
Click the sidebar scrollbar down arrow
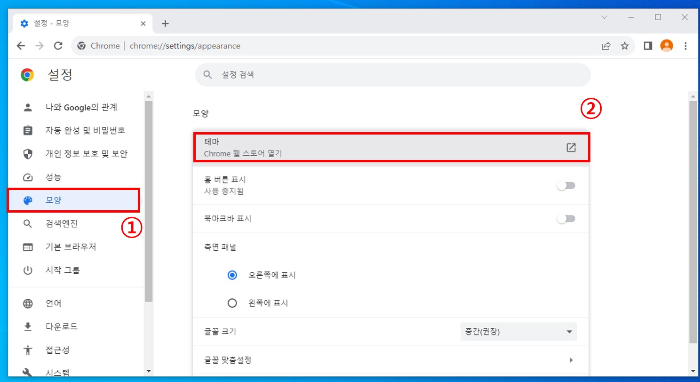149,371
